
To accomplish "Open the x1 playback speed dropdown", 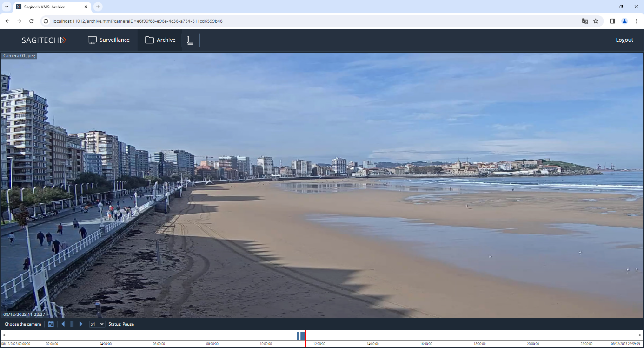I will tap(97, 324).
